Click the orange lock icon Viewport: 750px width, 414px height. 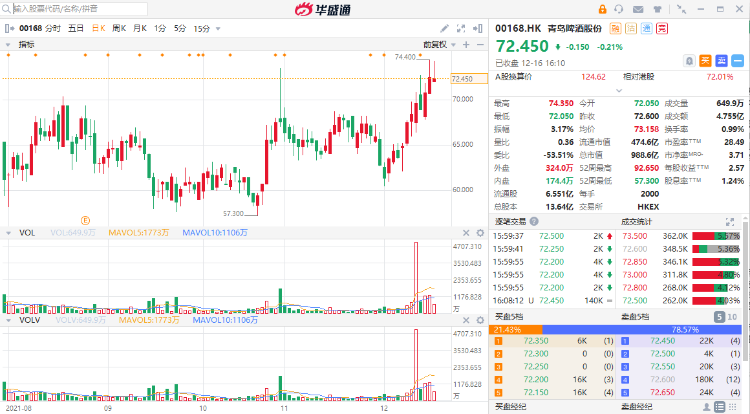point(602,9)
